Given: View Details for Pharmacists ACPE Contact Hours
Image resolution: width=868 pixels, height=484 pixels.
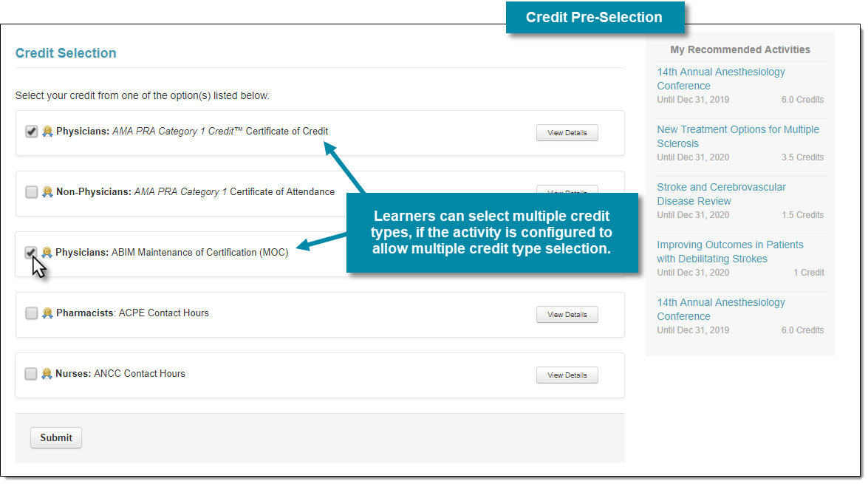Looking at the screenshot, I should point(567,315).
